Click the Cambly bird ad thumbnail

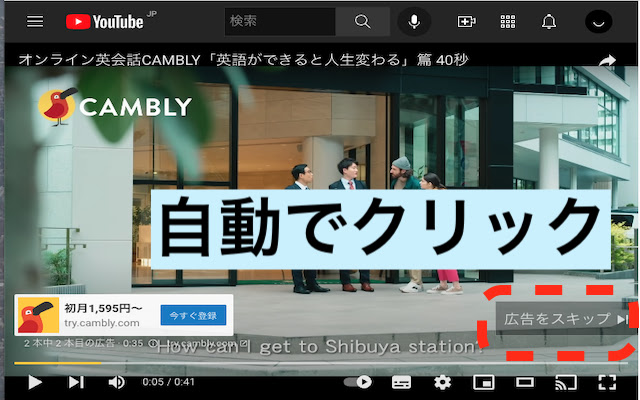[x=38, y=315]
